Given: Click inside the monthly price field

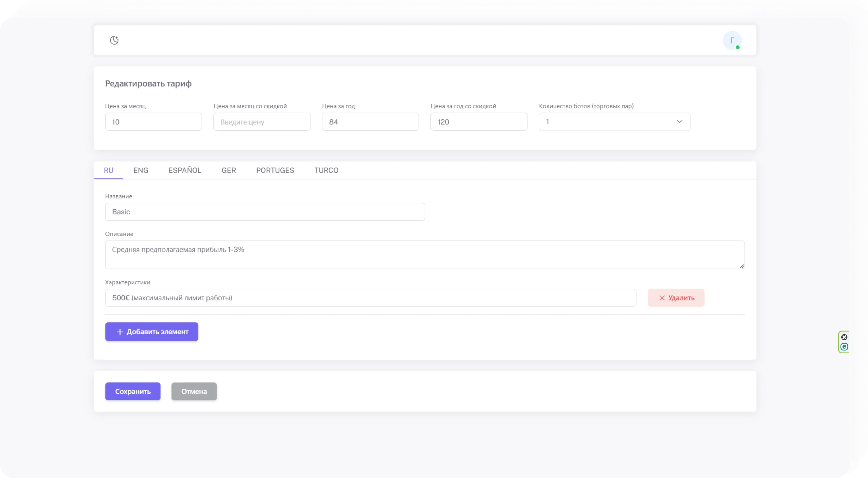Looking at the screenshot, I should coord(153,122).
